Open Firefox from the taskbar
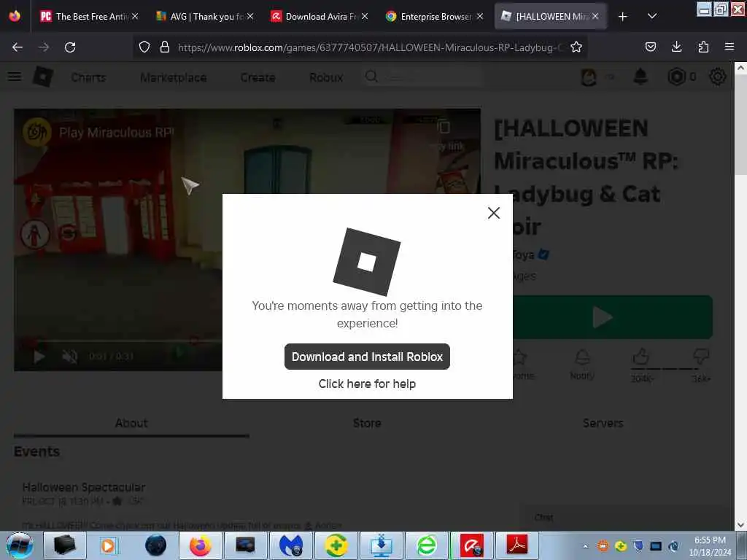Image resolution: width=747 pixels, height=560 pixels. 200,545
